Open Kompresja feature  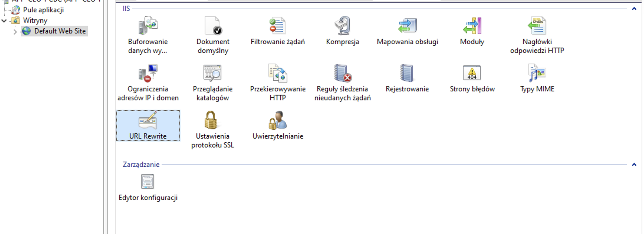coord(342,31)
